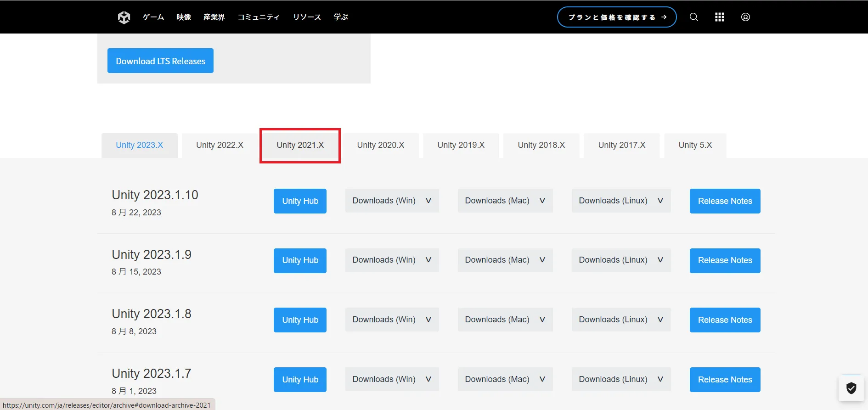Image resolution: width=868 pixels, height=410 pixels.
Task: Expand Downloads (Win) for Unity 2023.1.10
Action: tap(392, 201)
